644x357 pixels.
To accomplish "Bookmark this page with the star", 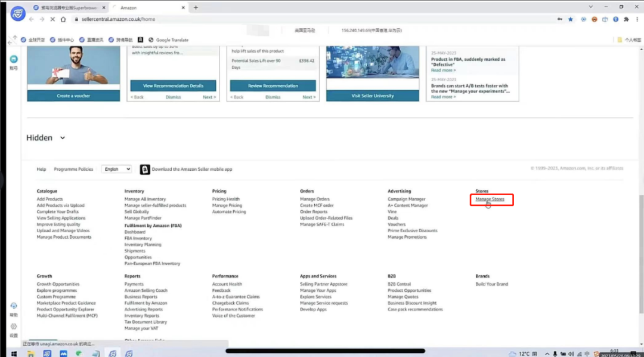I will [x=571, y=19].
